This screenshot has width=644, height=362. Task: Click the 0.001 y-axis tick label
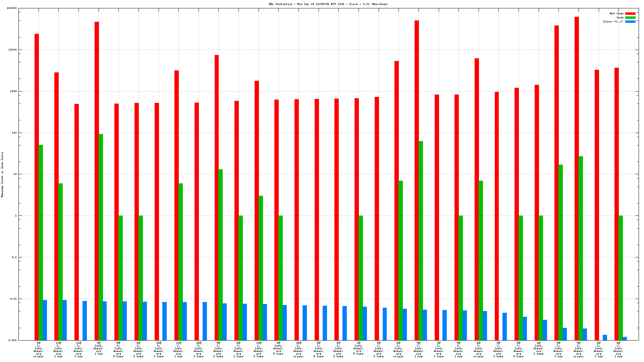pyautogui.click(x=13, y=340)
